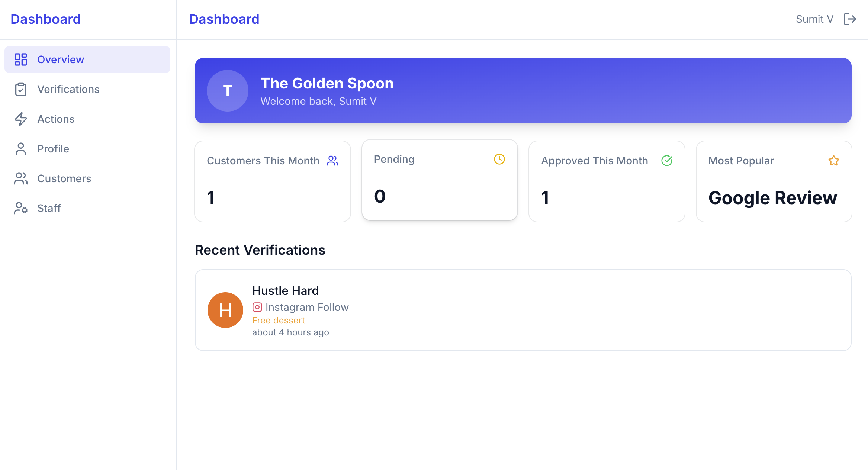Click the green checkmark on Approved This Month

click(666, 161)
